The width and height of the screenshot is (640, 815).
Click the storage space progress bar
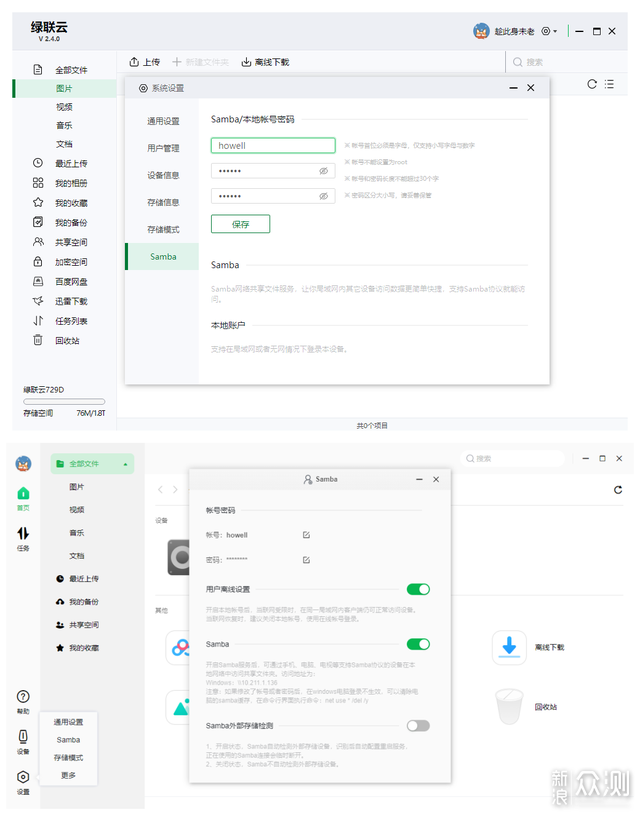pyautogui.click(x=64, y=401)
